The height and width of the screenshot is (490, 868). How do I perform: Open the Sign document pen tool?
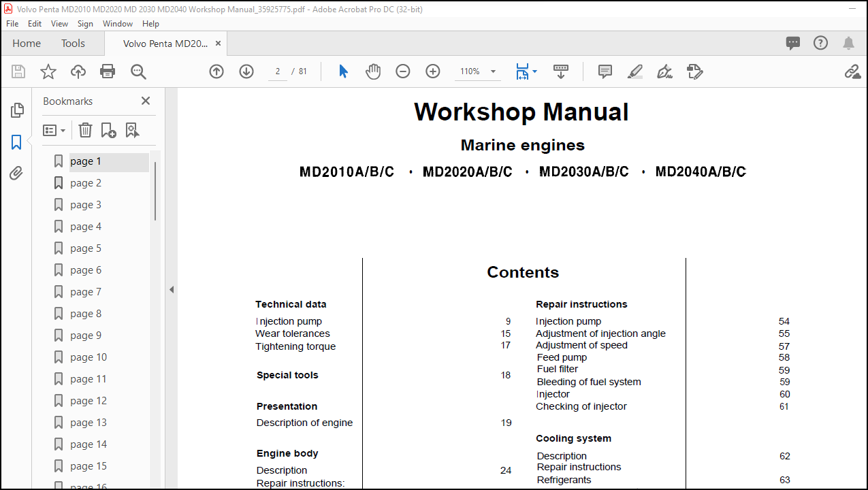pos(665,71)
